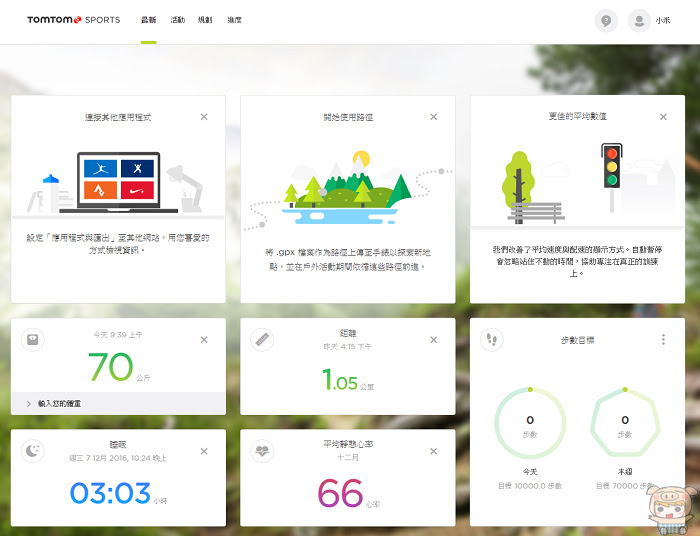Screen dimensions: 700x536
Task: Dismiss the 連接其他應用程式 card
Action: point(204,117)
